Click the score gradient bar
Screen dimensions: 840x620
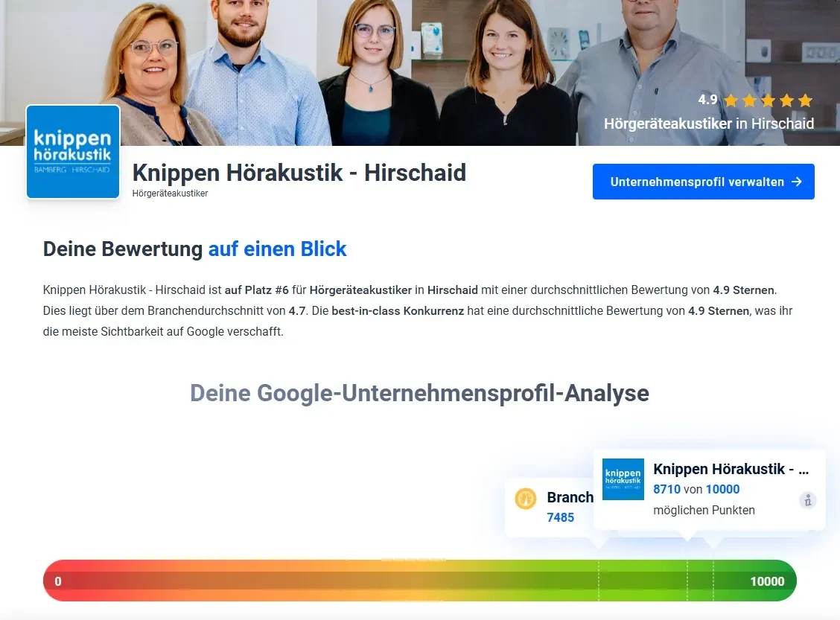(x=419, y=581)
